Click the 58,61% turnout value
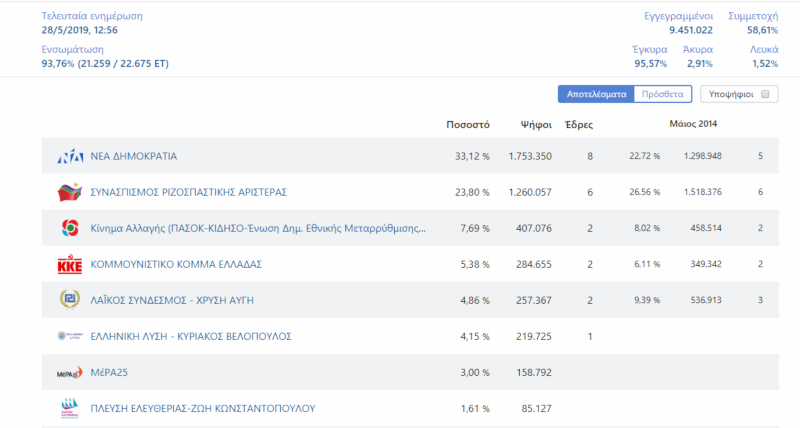 pos(762,30)
